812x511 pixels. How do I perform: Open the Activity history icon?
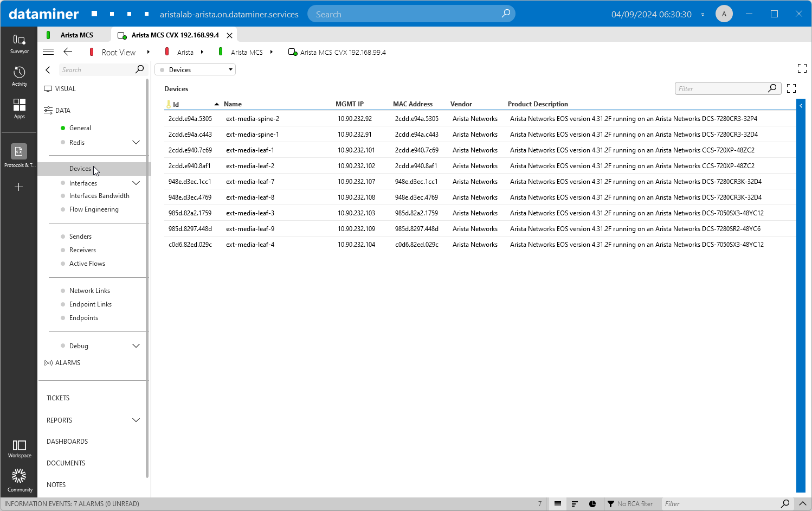(x=19, y=76)
